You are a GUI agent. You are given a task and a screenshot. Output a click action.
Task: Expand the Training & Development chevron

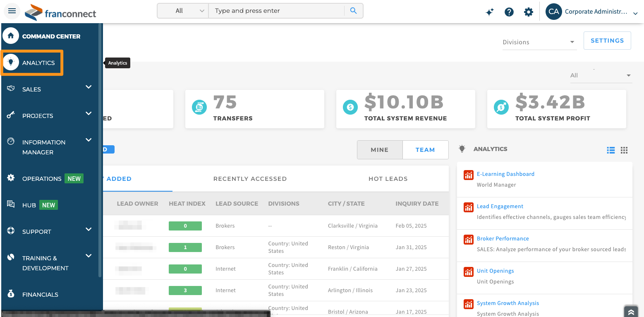(x=89, y=256)
